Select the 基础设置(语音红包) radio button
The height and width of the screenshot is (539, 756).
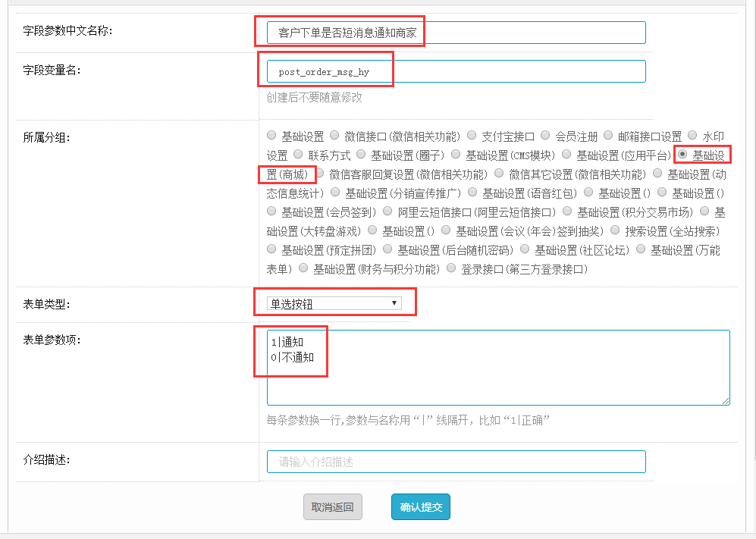point(472,193)
